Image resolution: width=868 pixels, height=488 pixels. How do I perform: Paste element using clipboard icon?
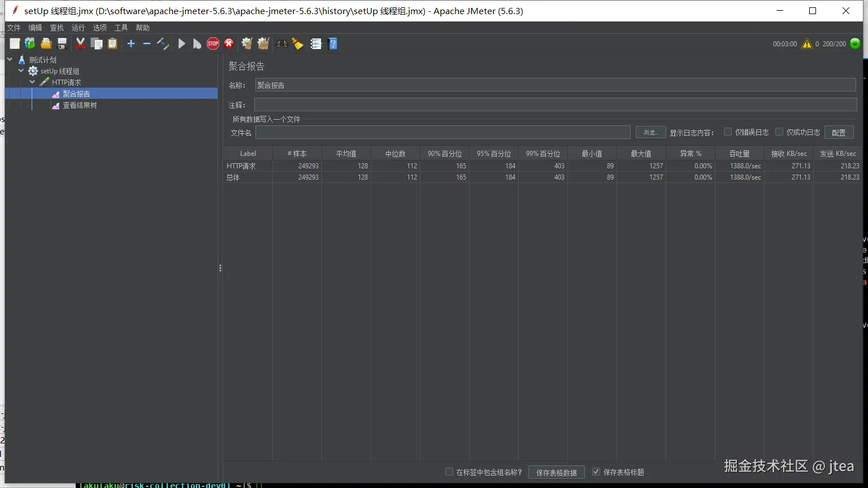pyautogui.click(x=112, y=43)
